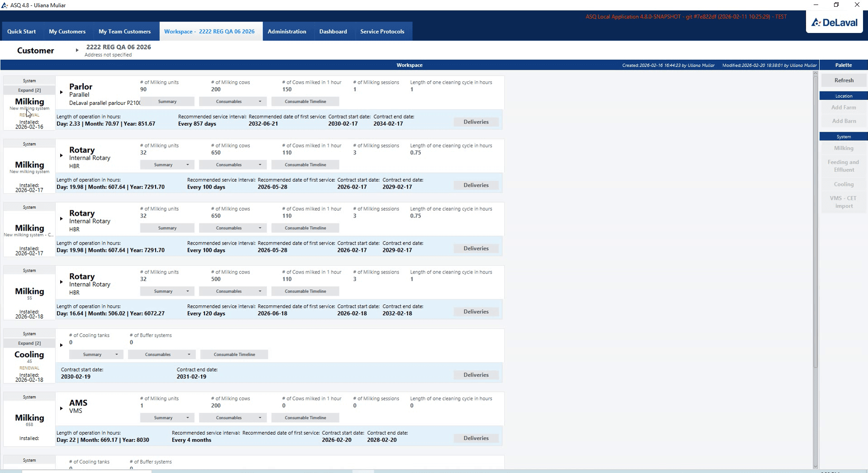This screenshot has height=473, width=868.
Task: Go to Administration tab
Action: [287, 32]
